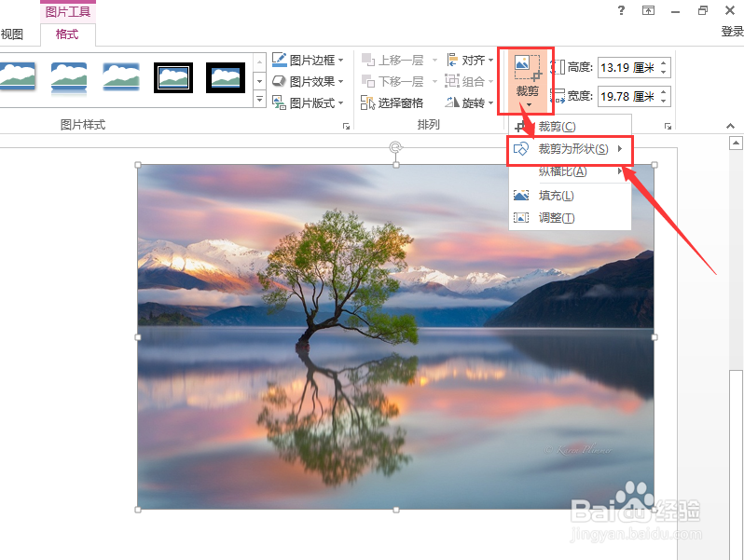
Task: Open the 图片样式 group dialog launcher
Action: (x=347, y=126)
